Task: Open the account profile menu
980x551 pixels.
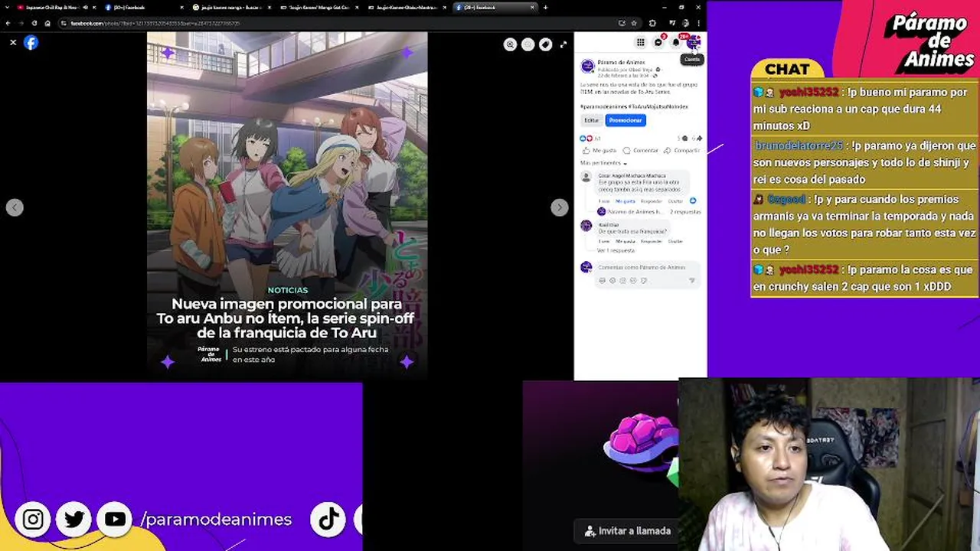Action: click(693, 42)
